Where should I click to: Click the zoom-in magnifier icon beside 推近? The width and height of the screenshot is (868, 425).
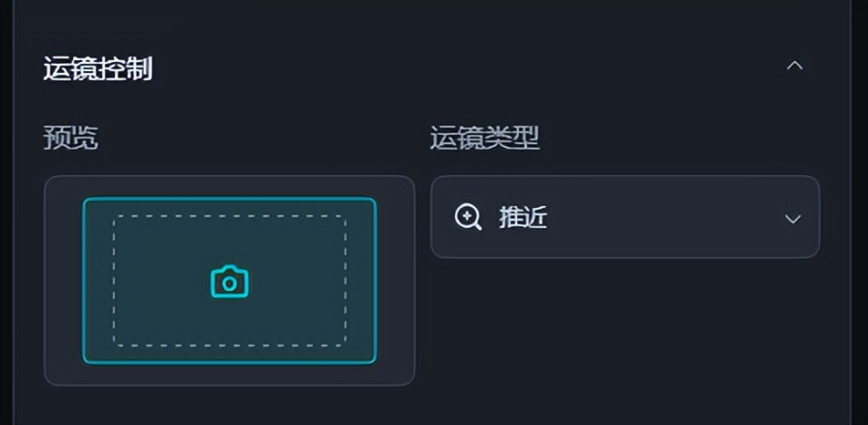[468, 217]
